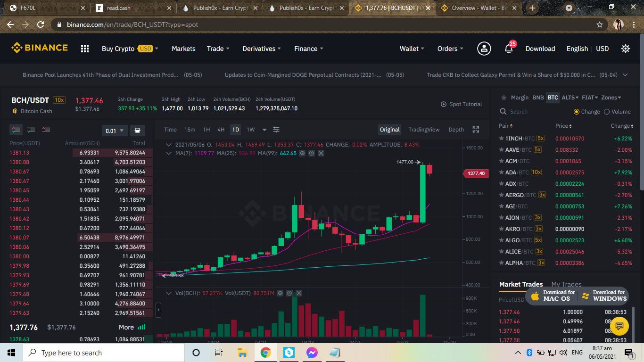The height and width of the screenshot is (362, 644).
Task: Toggle MA indicator visibility eye
Action: coord(302,153)
